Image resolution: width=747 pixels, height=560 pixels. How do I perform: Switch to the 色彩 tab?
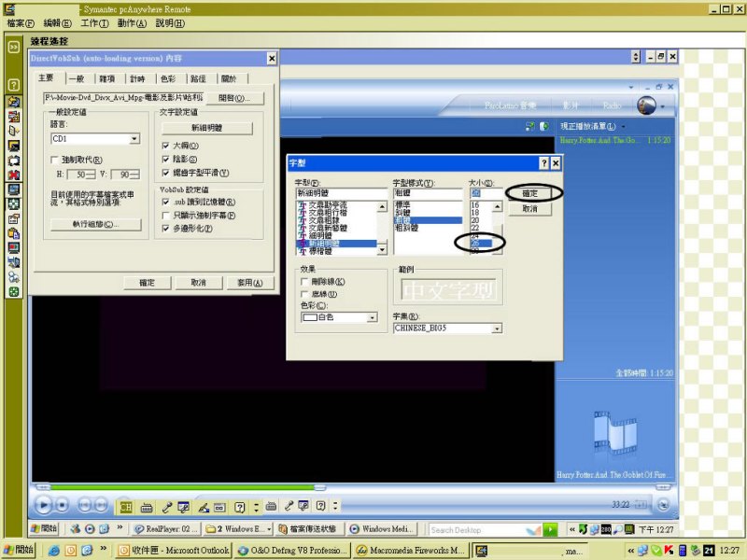point(168,79)
